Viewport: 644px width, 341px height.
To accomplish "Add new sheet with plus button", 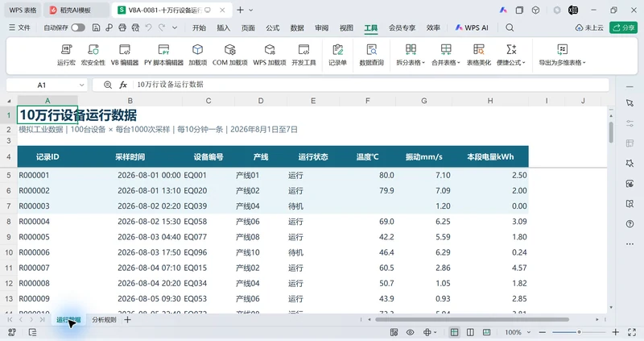I will [128, 319].
